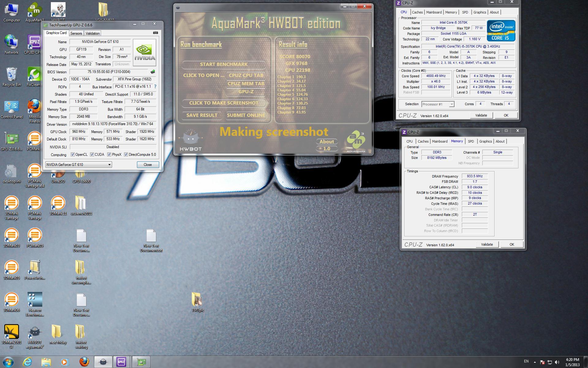This screenshot has height=368, width=588.
Task: Open Windows Media Player taskbar icon
Action: [x=65, y=362]
